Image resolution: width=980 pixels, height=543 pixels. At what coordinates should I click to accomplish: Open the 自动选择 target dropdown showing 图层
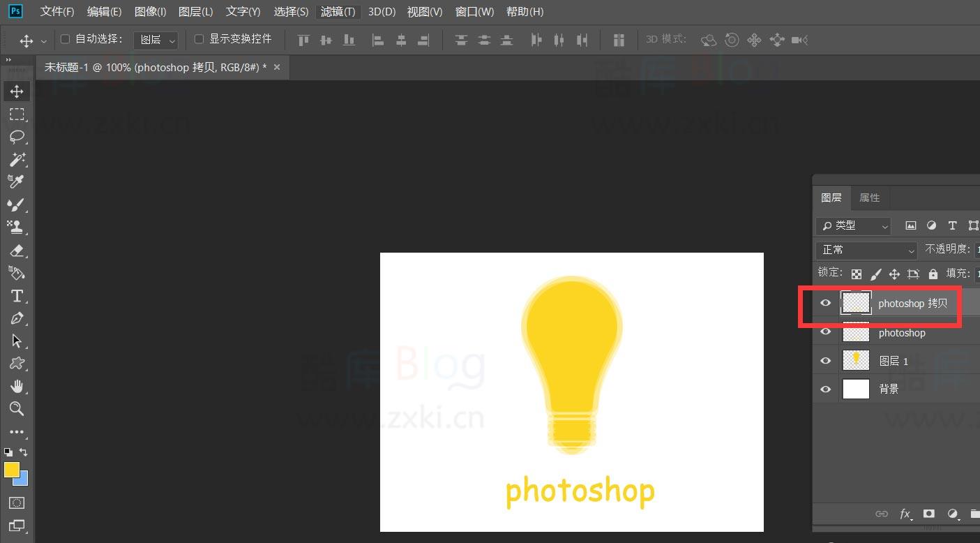pyautogui.click(x=155, y=39)
